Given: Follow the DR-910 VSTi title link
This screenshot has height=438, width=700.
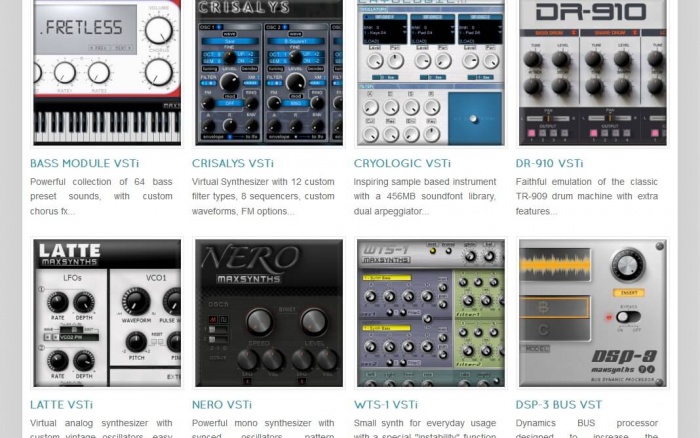Looking at the screenshot, I should click(549, 163).
